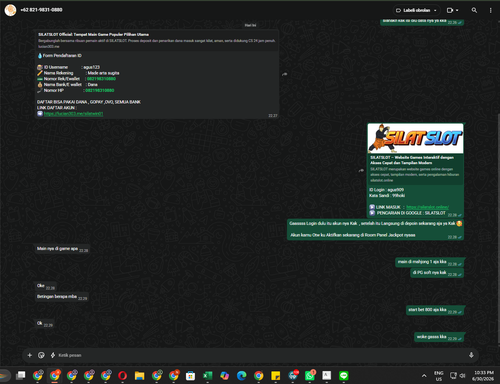Screen dimensions: 500x384
Task: Open the LINK MASUK silatslot.online link
Action: 427,207
